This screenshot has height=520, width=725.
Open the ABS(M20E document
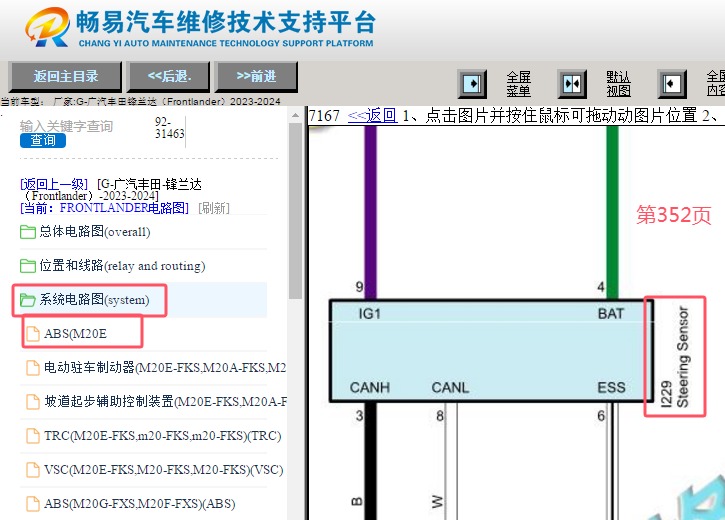[75, 334]
